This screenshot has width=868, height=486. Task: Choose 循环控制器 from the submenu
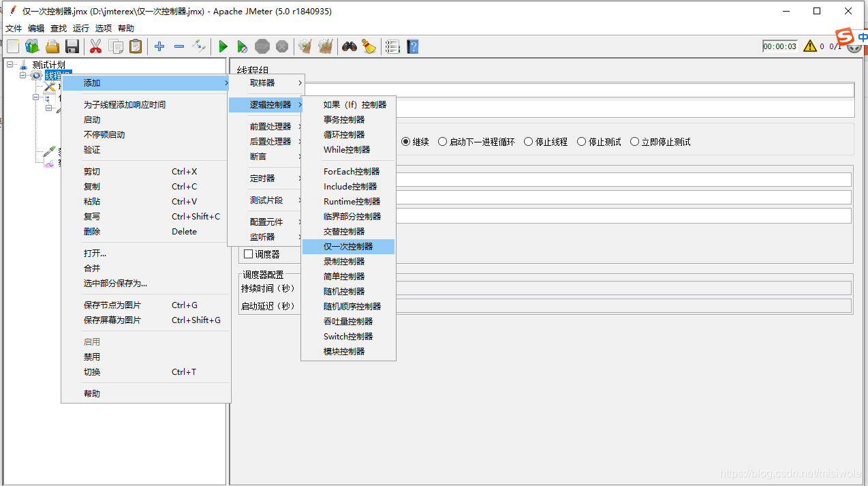348,134
